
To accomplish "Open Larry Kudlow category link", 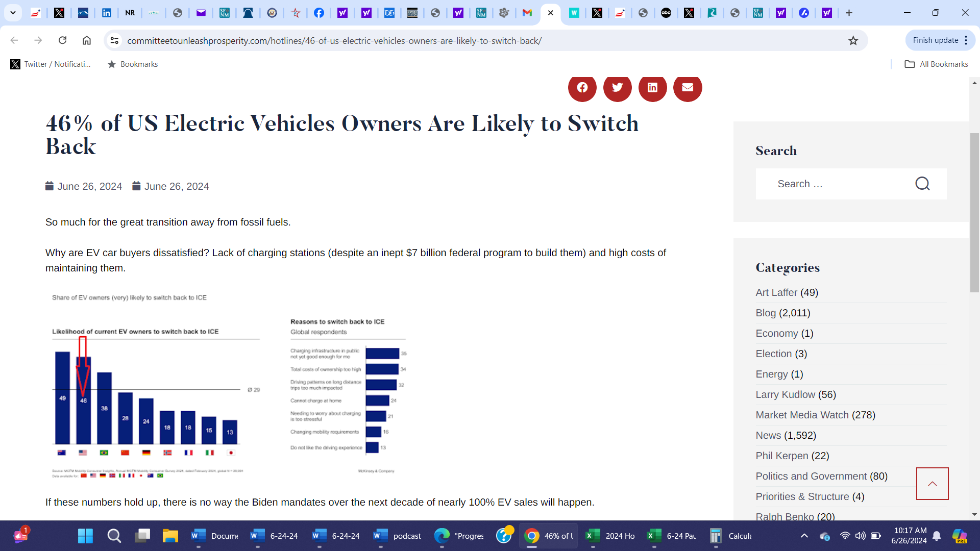I will (x=785, y=394).
